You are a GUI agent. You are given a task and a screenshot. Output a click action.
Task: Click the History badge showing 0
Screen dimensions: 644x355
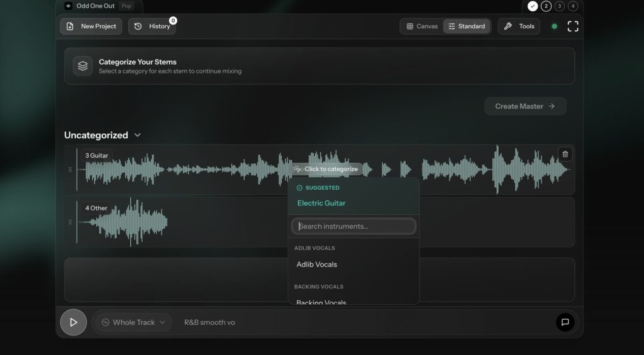(174, 21)
